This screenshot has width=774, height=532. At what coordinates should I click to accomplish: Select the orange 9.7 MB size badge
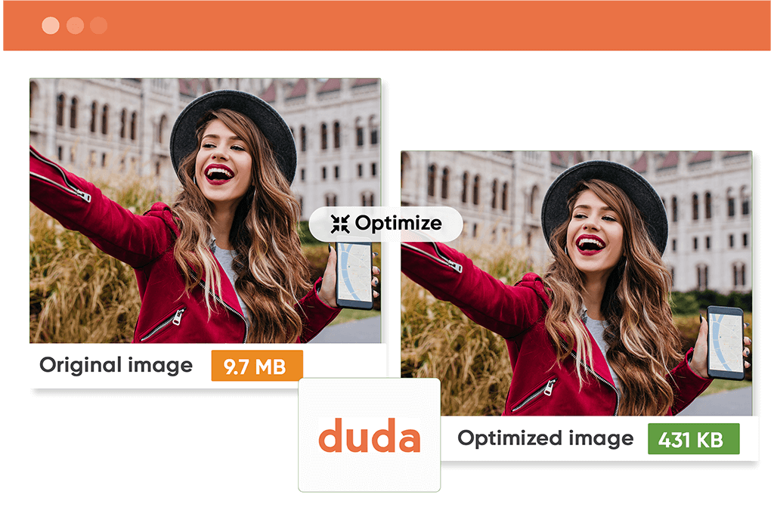(257, 366)
